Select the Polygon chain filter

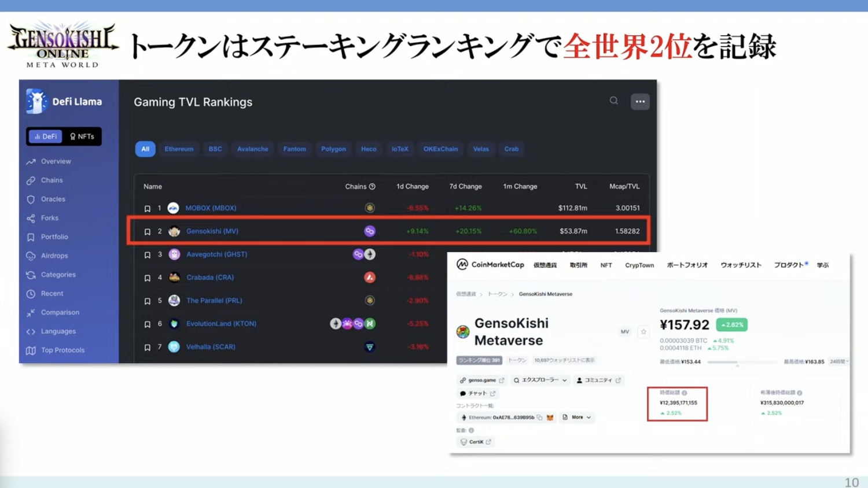coord(333,149)
